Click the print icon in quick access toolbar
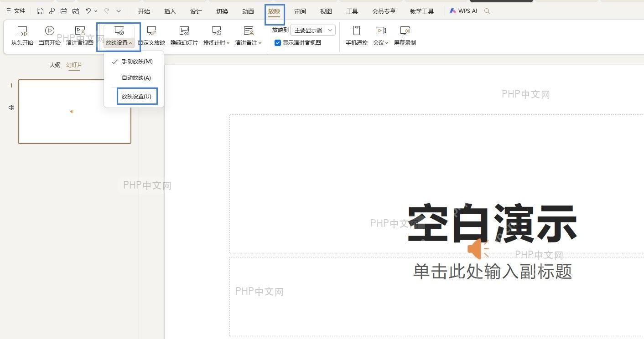Screen dimensions: 644x339 click(x=64, y=11)
